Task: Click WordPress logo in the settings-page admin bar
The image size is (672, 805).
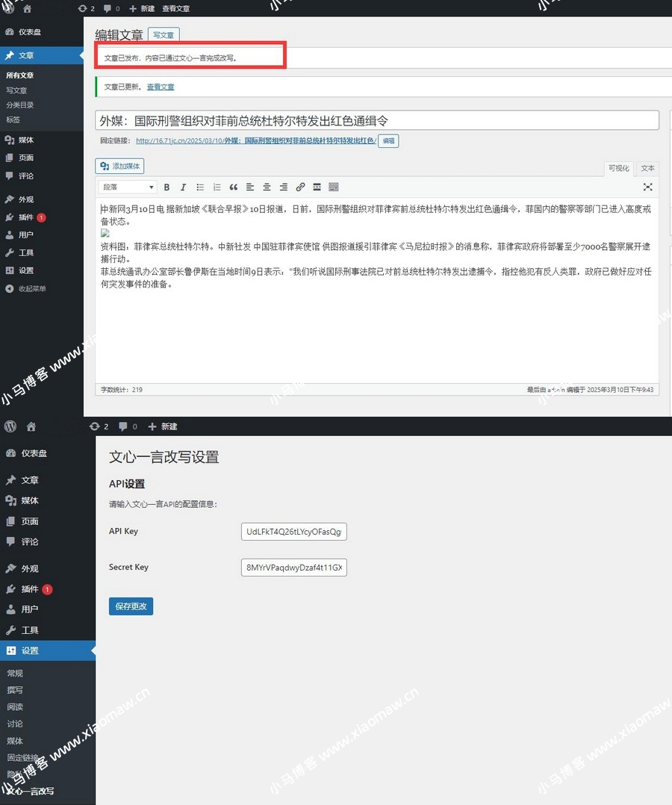Action: tap(10, 426)
